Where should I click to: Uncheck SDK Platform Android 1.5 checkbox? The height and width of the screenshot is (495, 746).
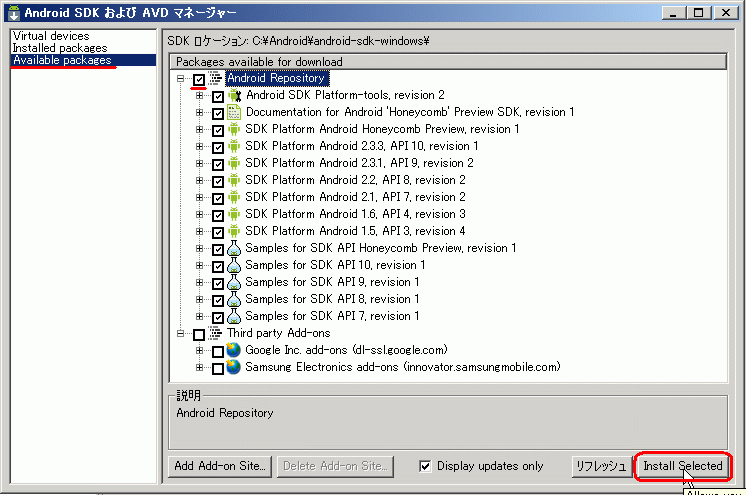218,233
